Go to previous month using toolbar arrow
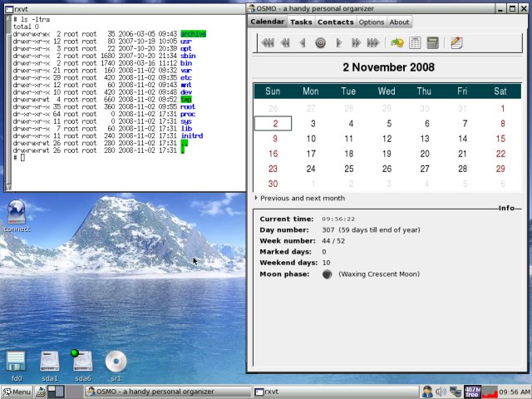This screenshot has height=399, width=532. click(285, 42)
